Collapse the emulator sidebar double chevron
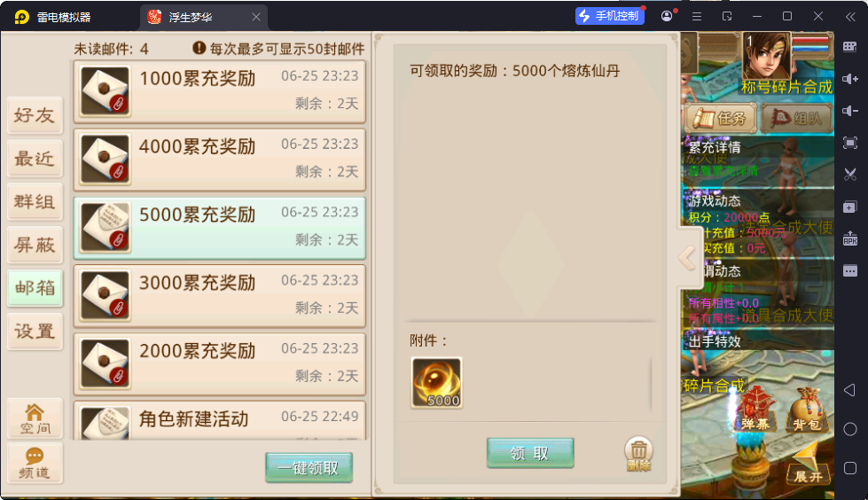This screenshot has width=868, height=500. (849, 17)
